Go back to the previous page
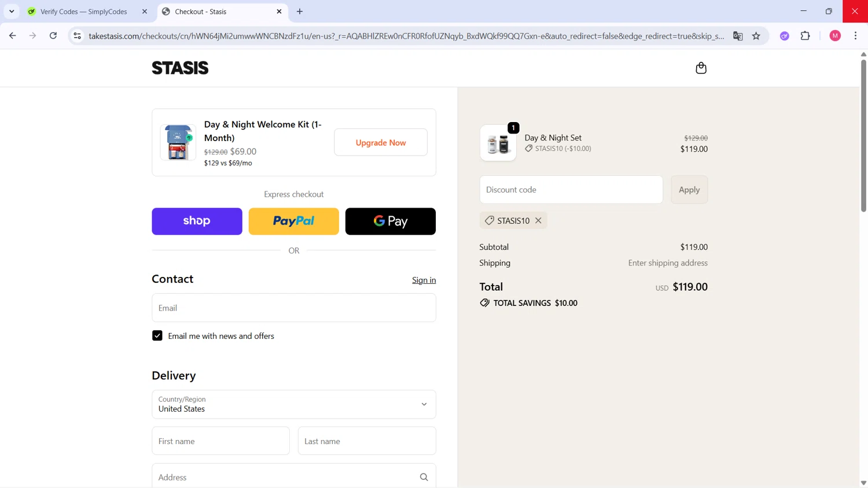 click(13, 36)
